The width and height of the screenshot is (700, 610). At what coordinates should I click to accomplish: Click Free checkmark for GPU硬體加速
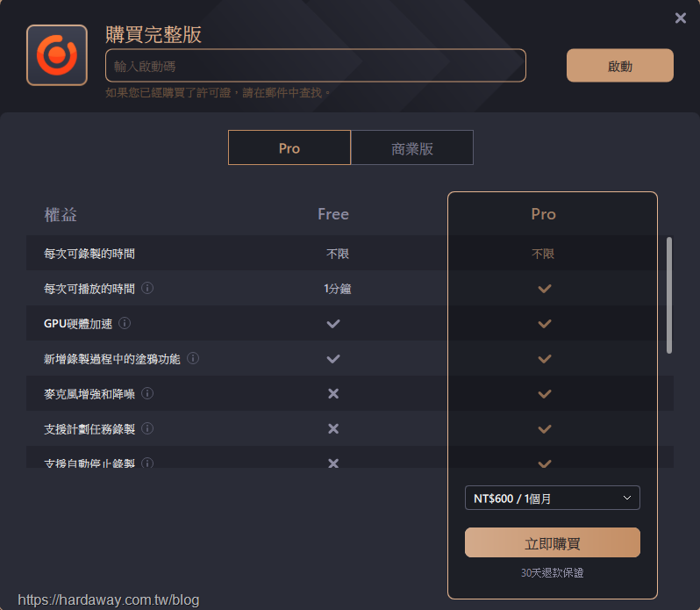(x=333, y=323)
